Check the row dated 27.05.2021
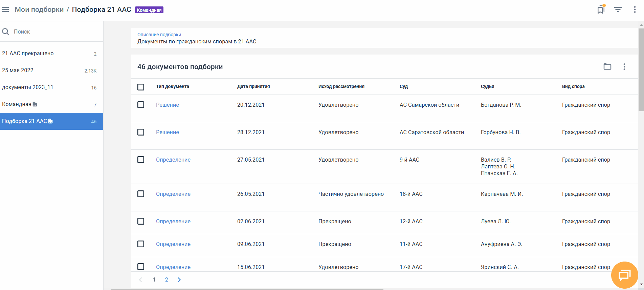The height and width of the screenshot is (290, 644). [x=141, y=160]
